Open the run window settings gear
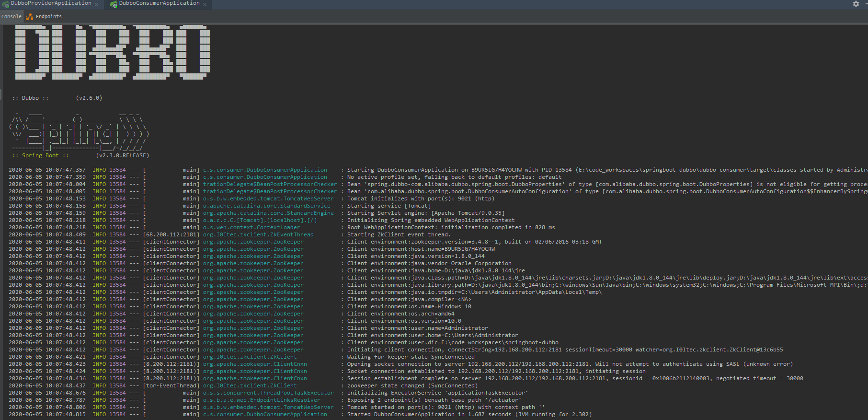 [856, 4]
